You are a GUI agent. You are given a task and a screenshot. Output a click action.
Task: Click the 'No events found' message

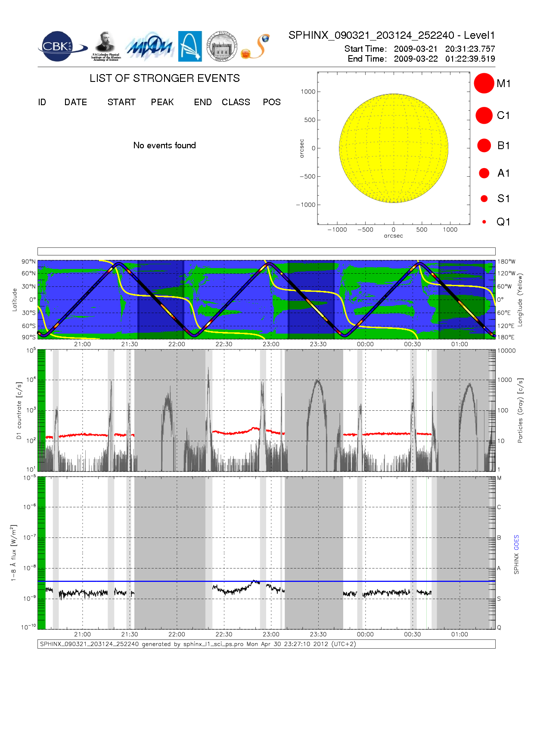tap(165, 146)
